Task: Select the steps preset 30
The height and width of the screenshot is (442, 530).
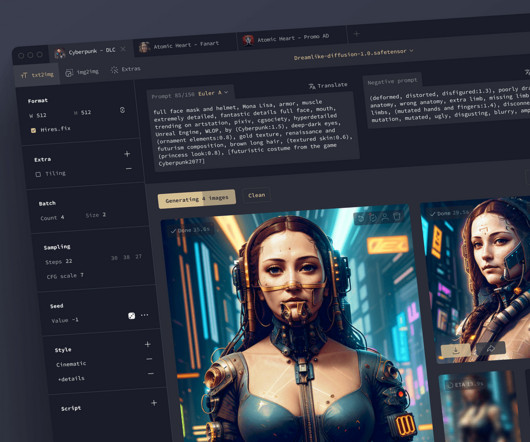Action: pyautogui.click(x=114, y=258)
